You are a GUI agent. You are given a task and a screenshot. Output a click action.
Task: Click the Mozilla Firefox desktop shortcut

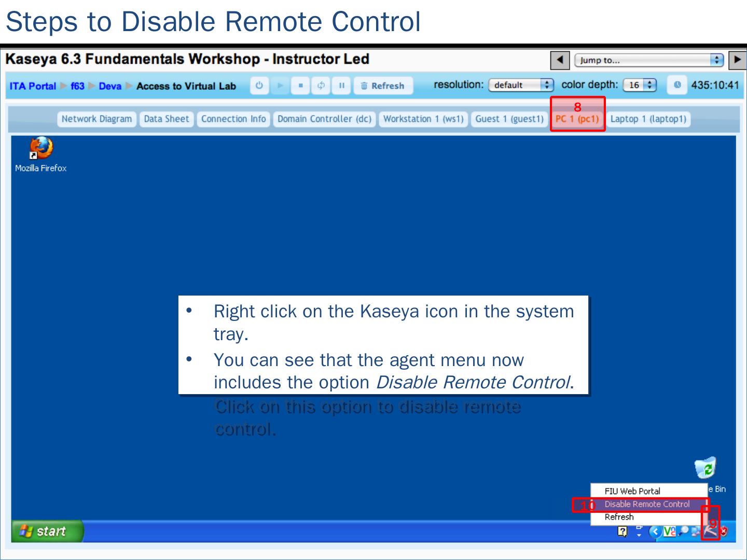pyautogui.click(x=41, y=155)
